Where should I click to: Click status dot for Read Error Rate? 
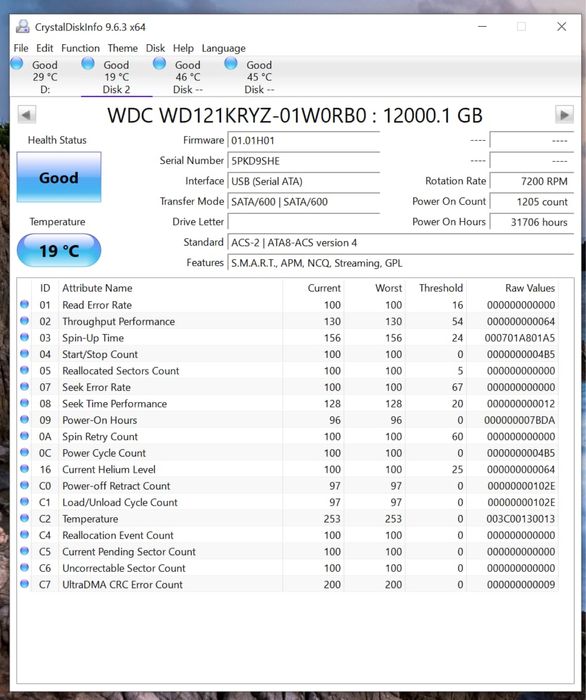(25, 304)
